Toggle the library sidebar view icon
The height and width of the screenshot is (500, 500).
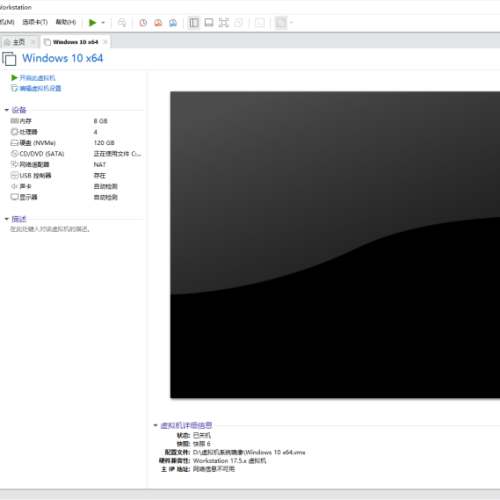coord(194,23)
